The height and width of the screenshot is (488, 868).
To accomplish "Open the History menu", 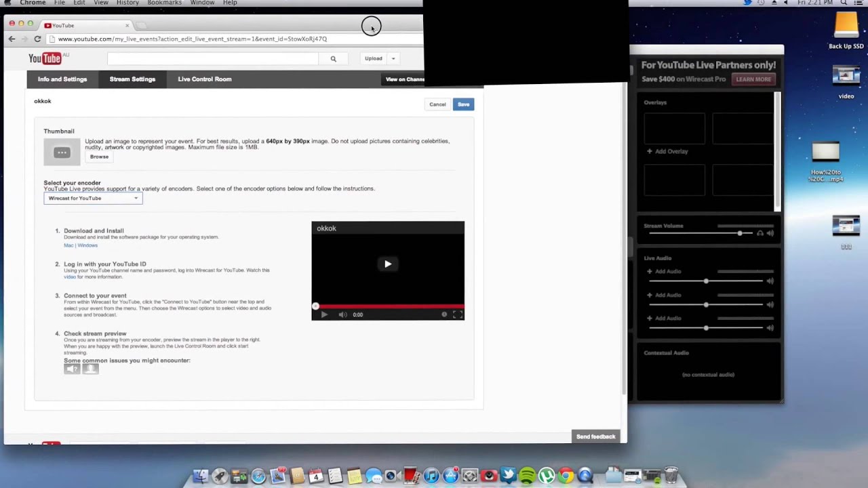I will coord(127,3).
